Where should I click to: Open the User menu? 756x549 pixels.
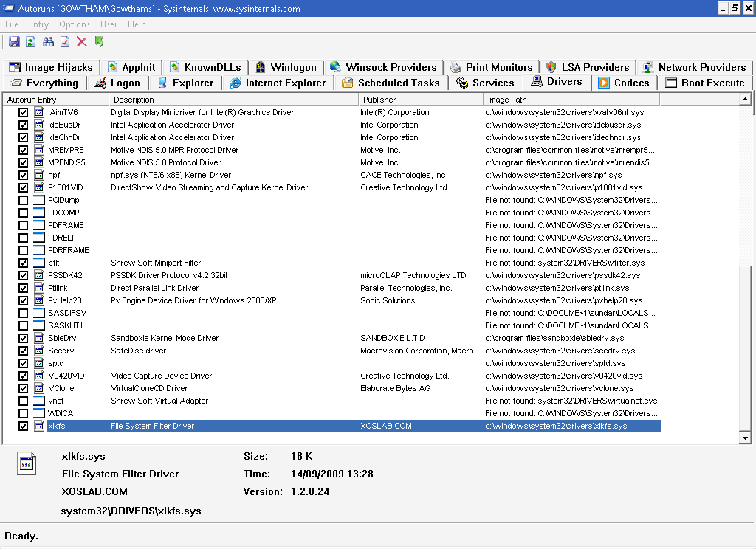pos(109,24)
